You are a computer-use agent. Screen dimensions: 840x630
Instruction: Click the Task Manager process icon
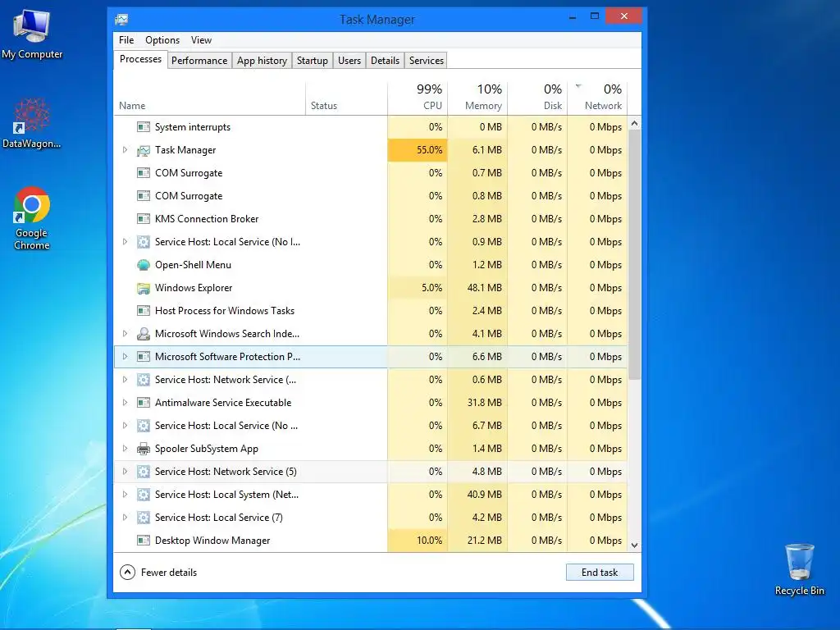pos(143,151)
